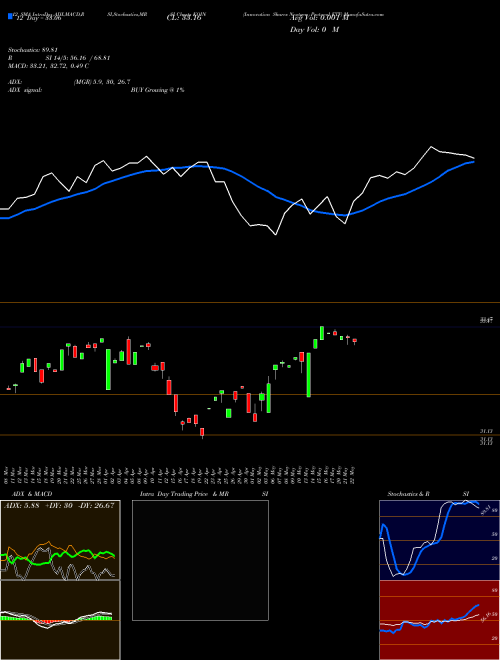Click the 'CL: 33.16' closing price text

(x=184, y=18)
